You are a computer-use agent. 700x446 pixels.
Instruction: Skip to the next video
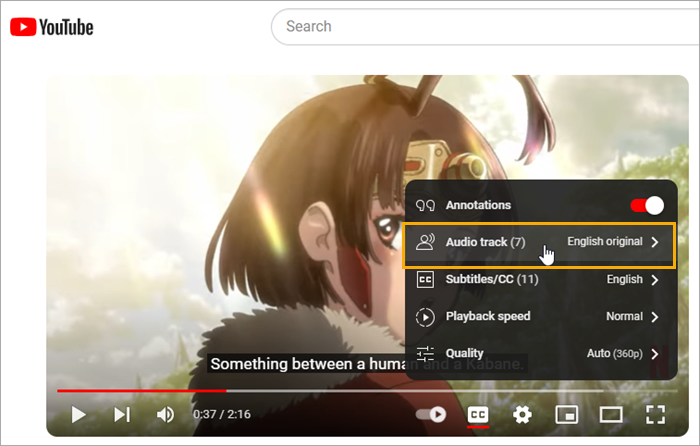[122, 414]
